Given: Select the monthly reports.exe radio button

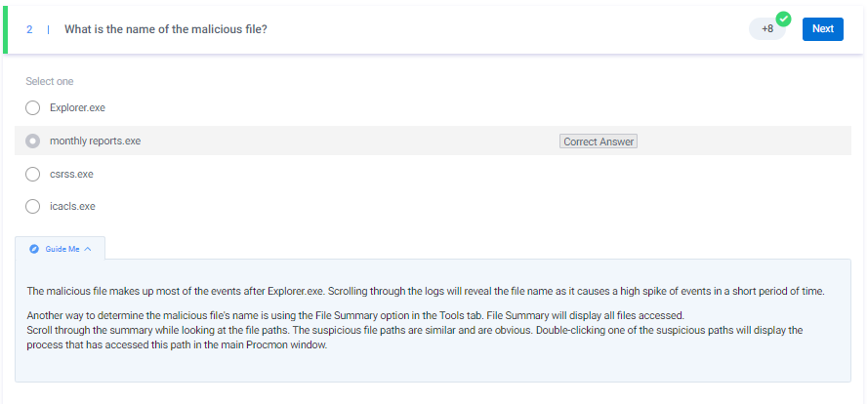Looking at the screenshot, I should (x=32, y=141).
